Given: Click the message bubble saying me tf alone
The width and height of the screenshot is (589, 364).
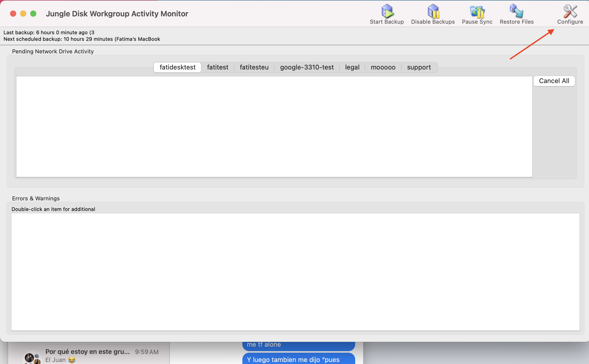Looking at the screenshot, I should coord(298,345).
